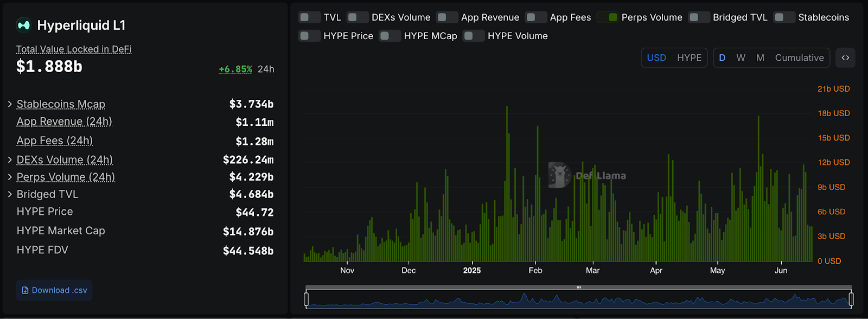Click the $44.548b FDV value

point(248,251)
